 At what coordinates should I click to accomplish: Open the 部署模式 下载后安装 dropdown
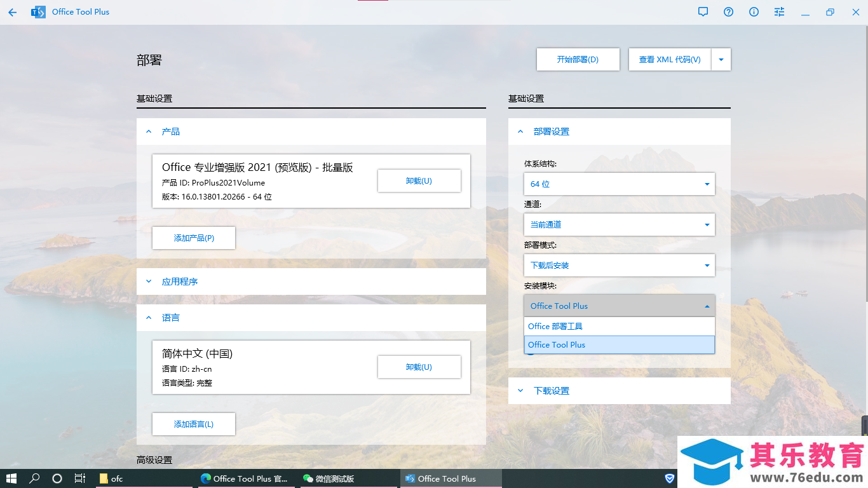(620, 265)
